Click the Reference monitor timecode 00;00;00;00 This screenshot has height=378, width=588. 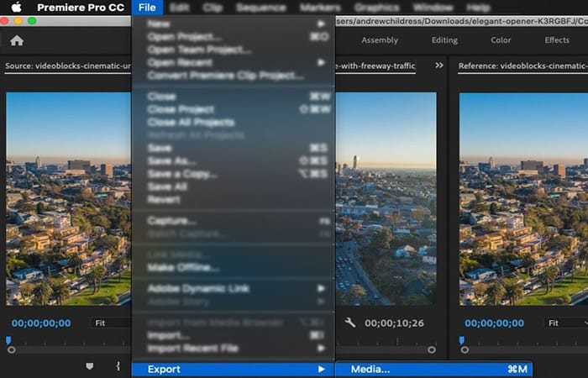click(494, 323)
